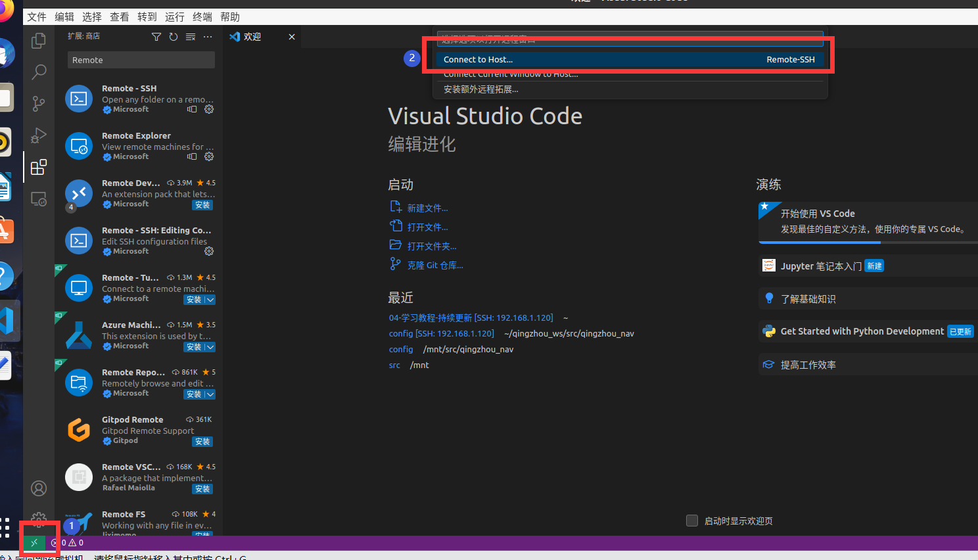Open problems errors and warnings status
Image resolution: width=978 pixels, height=560 pixels.
(x=68, y=543)
